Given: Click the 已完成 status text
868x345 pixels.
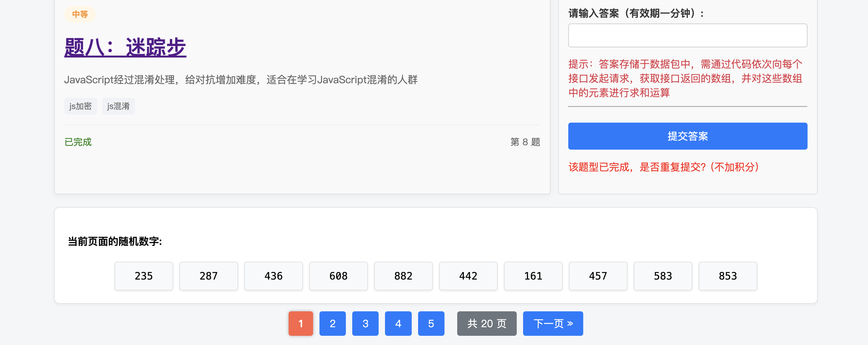Looking at the screenshot, I should tap(78, 142).
